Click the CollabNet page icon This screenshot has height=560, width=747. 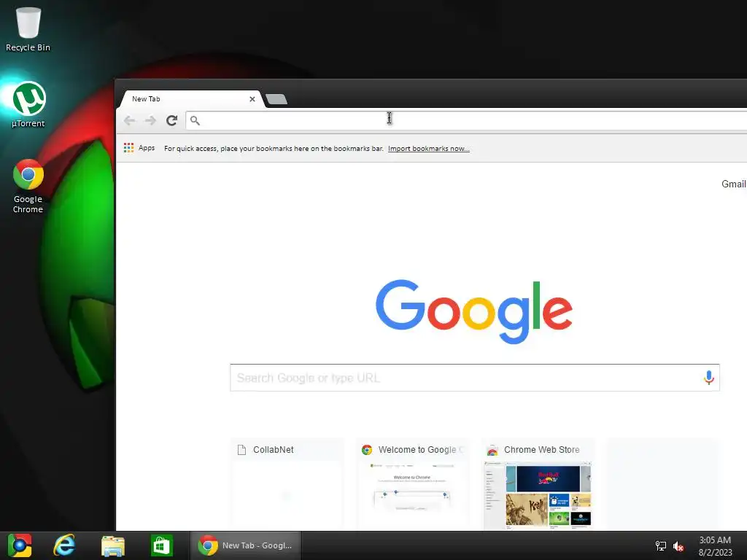241,450
